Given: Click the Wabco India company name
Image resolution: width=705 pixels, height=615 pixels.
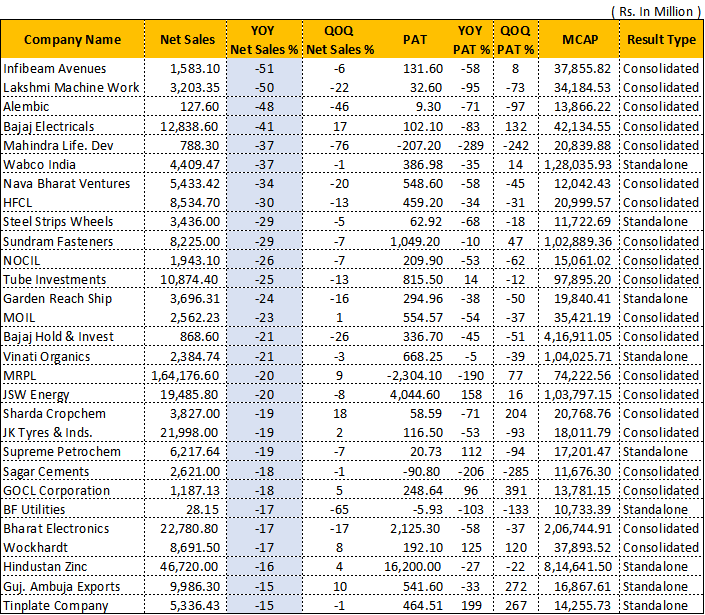Looking at the screenshot, I should (x=39, y=165).
